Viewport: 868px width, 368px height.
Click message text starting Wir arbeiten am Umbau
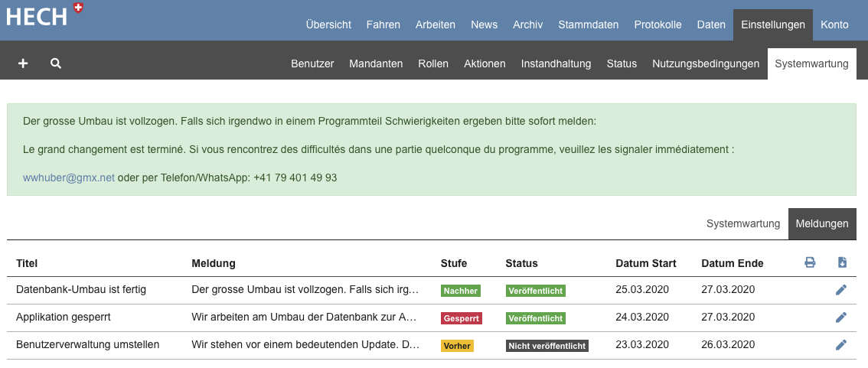pyautogui.click(x=303, y=317)
